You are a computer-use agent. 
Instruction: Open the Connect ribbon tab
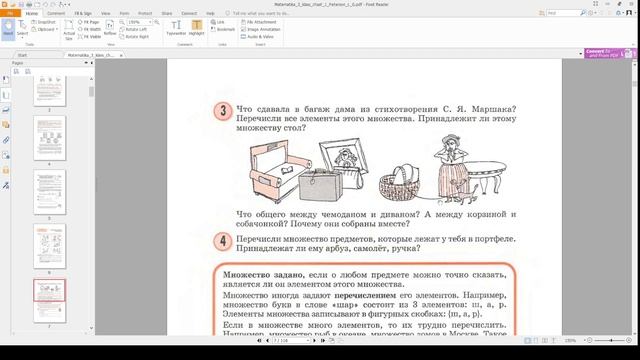coord(189,13)
